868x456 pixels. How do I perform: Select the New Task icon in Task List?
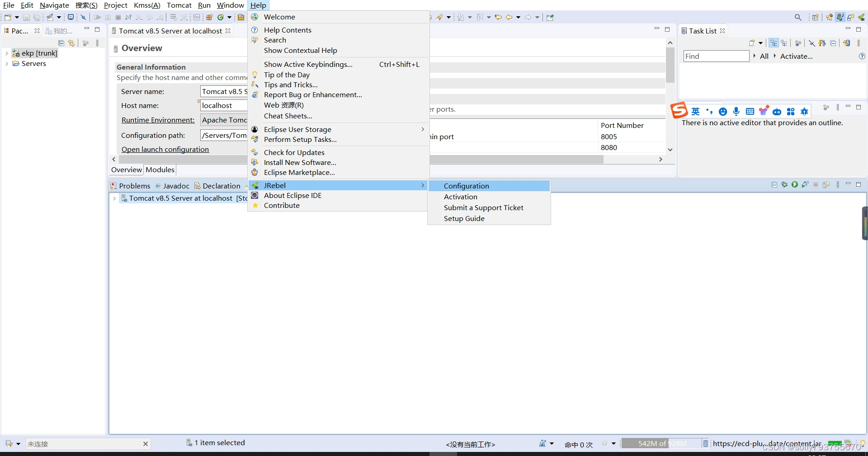[x=752, y=43]
